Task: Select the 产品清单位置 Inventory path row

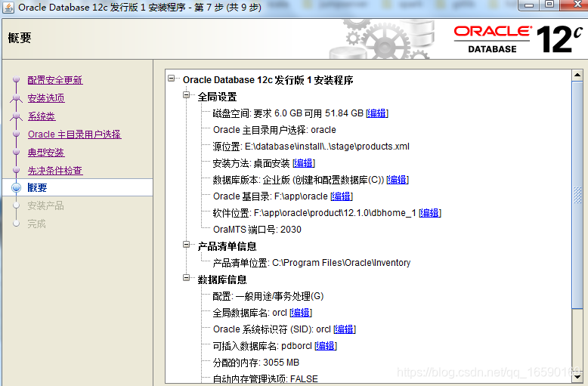Action: pyautogui.click(x=311, y=263)
